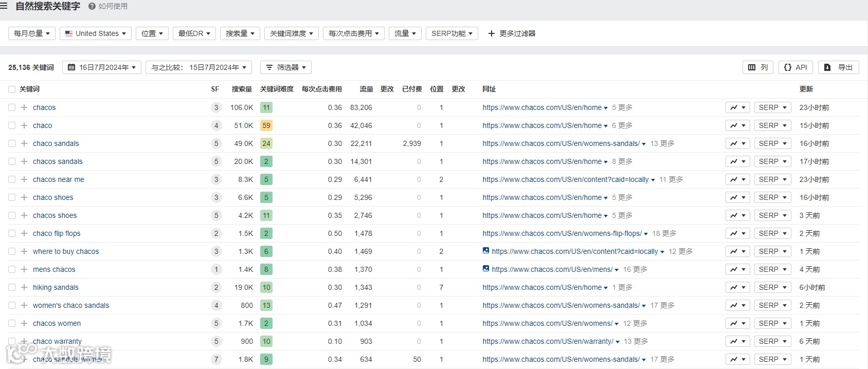Check the mens chacos row
868x369 pixels.
[x=12, y=269]
